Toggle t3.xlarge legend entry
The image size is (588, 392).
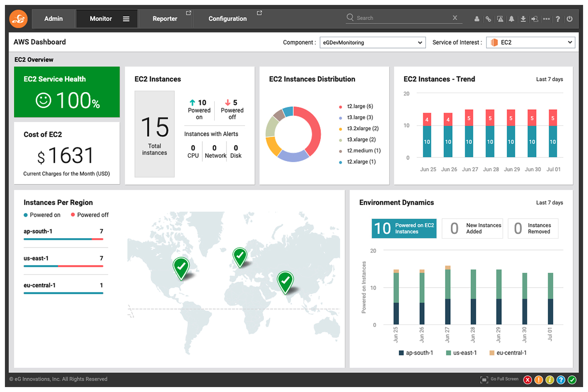point(357,140)
